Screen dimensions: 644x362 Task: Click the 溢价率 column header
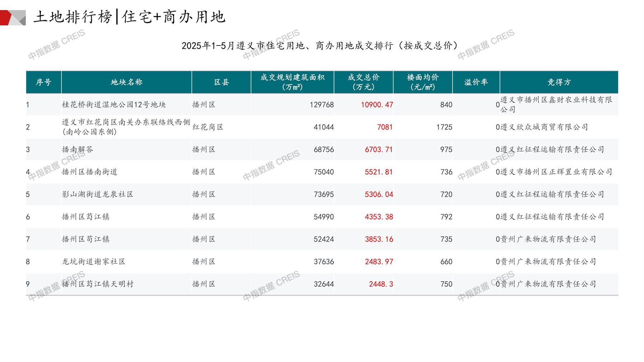pyautogui.click(x=476, y=82)
